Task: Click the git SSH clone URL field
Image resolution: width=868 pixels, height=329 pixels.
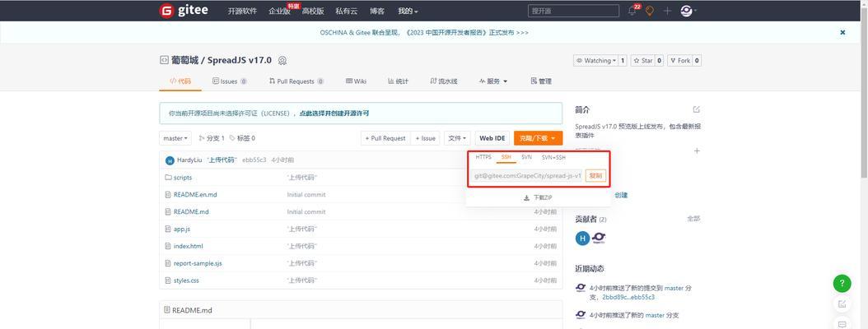Action: tap(528, 176)
